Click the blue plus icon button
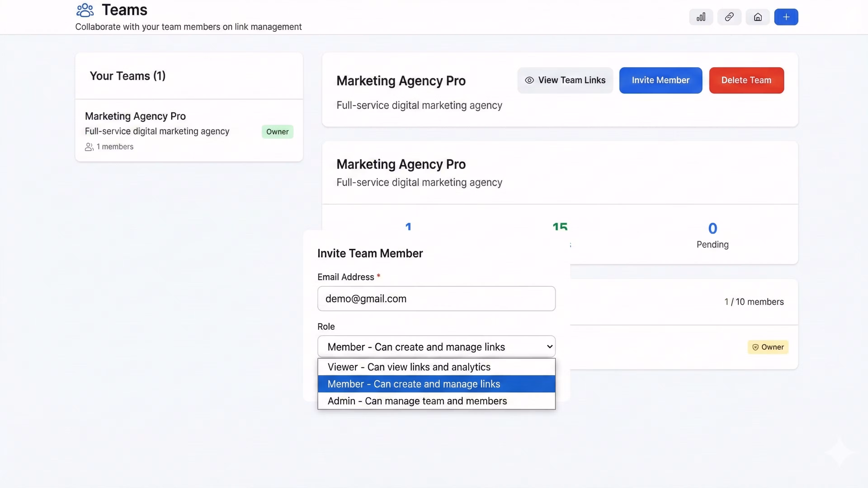This screenshot has width=868, height=488. pos(786,17)
